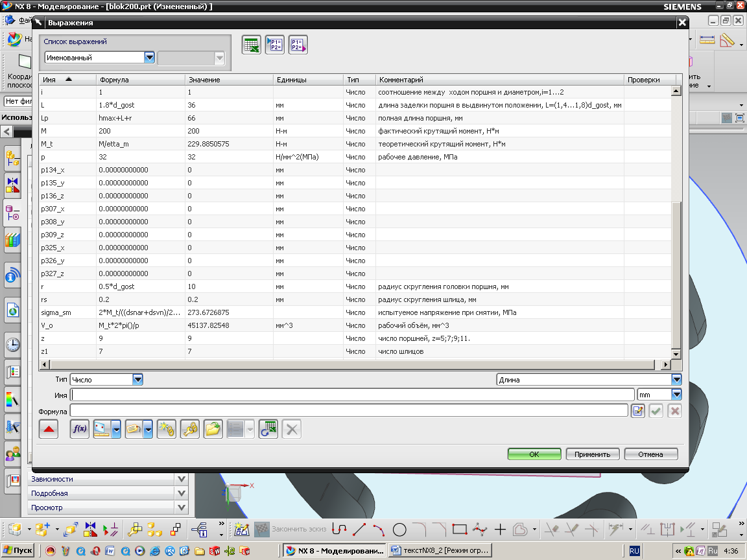The height and width of the screenshot is (560, 747).
Task: Click the reference attribute tag icon
Action: pyautogui.click(x=134, y=429)
